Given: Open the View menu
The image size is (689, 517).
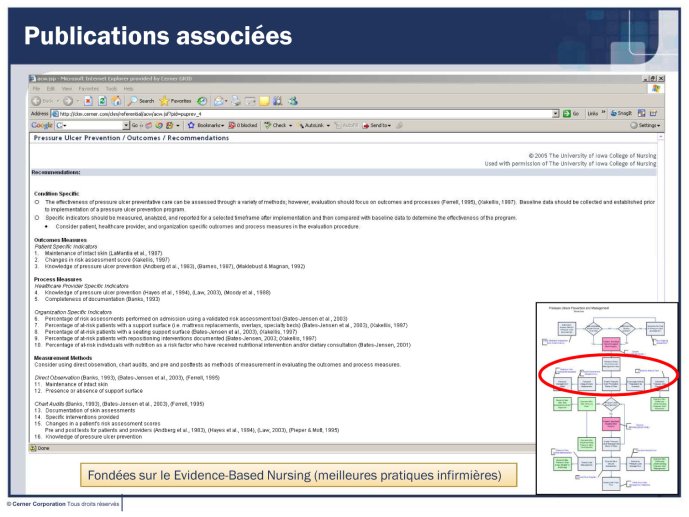Looking at the screenshot, I should point(67,88).
